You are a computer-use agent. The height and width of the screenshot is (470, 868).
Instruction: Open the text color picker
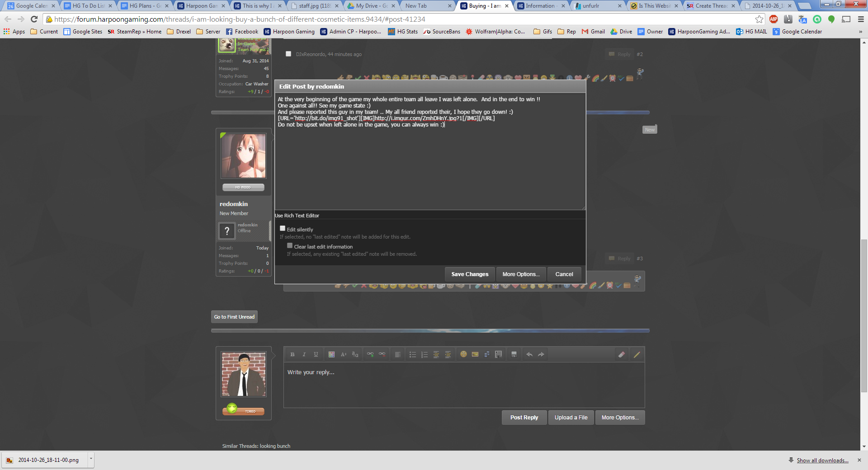point(331,355)
